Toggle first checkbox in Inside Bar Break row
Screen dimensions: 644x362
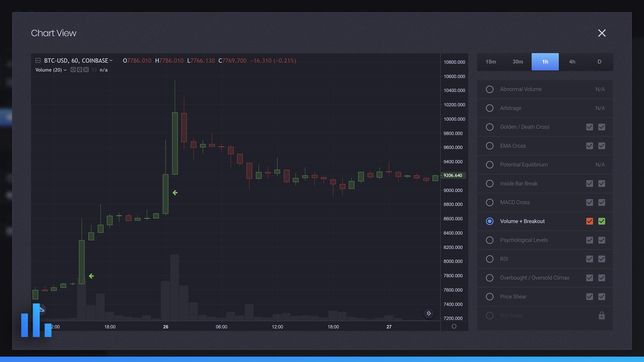pos(590,183)
